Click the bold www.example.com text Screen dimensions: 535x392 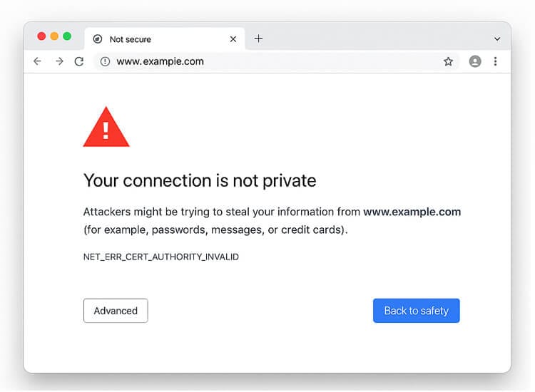(x=412, y=212)
